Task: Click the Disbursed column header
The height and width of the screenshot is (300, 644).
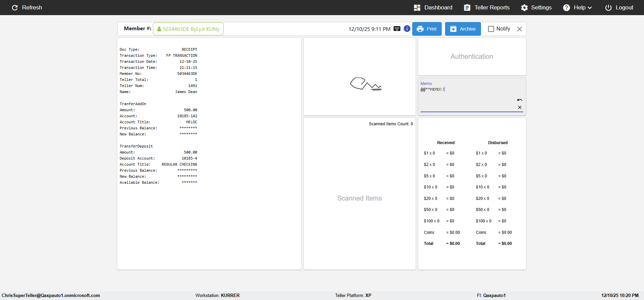Action: point(498,143)
